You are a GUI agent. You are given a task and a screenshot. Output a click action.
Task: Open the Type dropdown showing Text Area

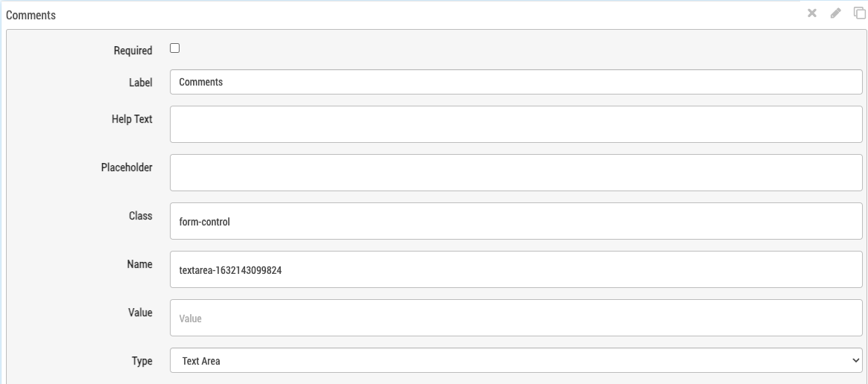click(x=516, y=361)
